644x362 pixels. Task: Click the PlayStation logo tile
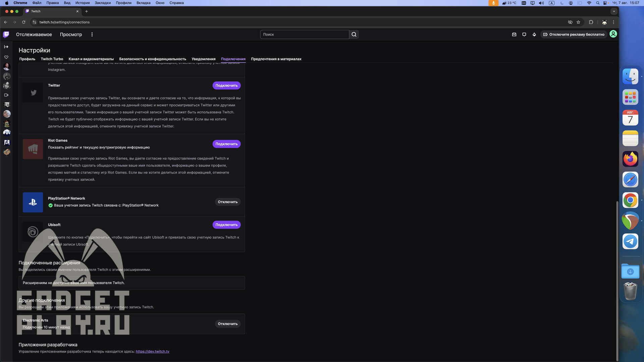33,202
